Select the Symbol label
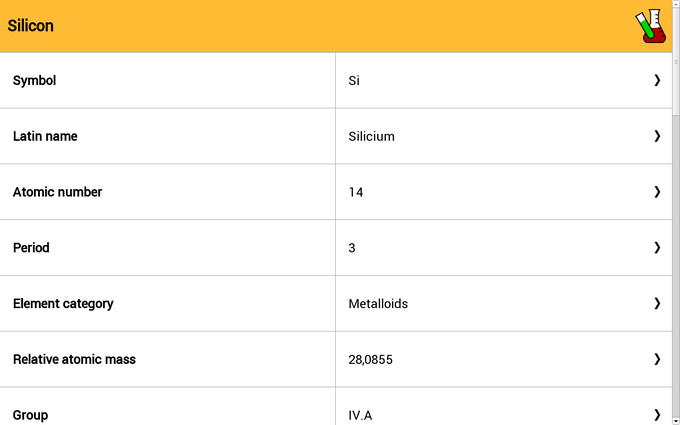680x425 pixels. coord(34,81)
